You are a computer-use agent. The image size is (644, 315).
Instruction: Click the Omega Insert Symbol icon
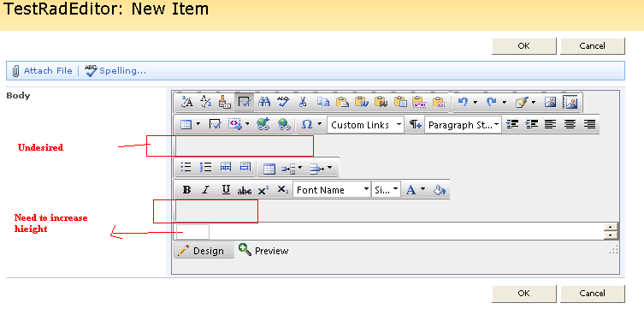pyautogui.click(x=307, y=125)
